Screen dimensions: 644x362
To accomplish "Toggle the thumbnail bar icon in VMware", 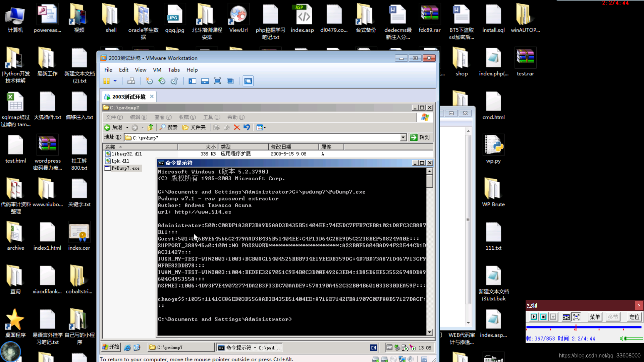I will (205, 81).
